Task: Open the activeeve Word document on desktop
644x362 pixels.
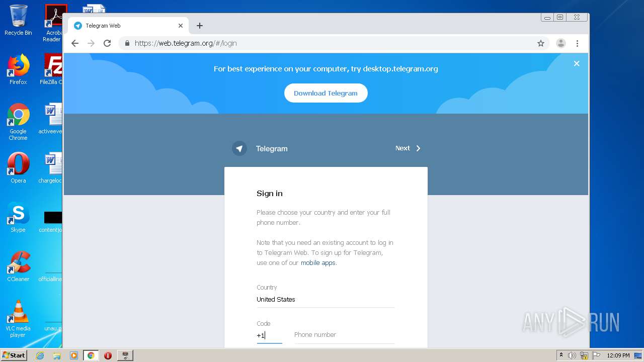Action: pos(51,119)
